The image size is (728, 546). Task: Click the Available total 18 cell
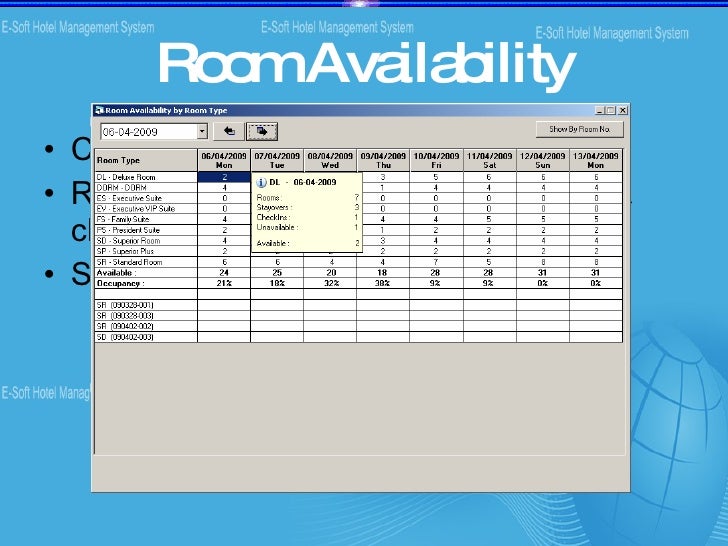point(383,273)
